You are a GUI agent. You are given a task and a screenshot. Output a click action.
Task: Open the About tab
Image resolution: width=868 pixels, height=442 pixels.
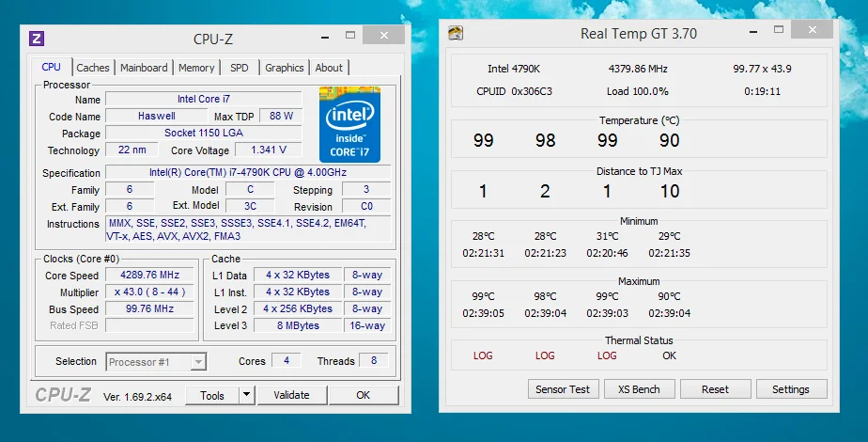329,68
